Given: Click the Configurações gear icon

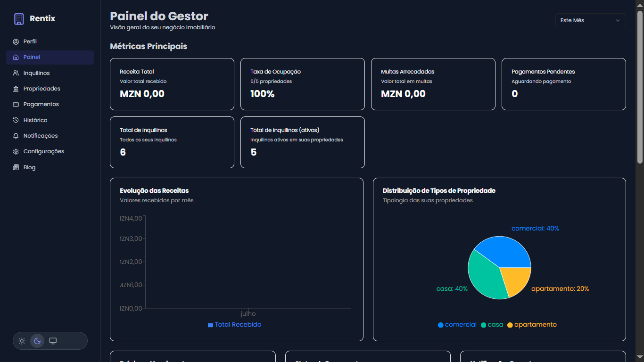Looking at the screenshot, I should pyautogui.click(x=16, y=151).
